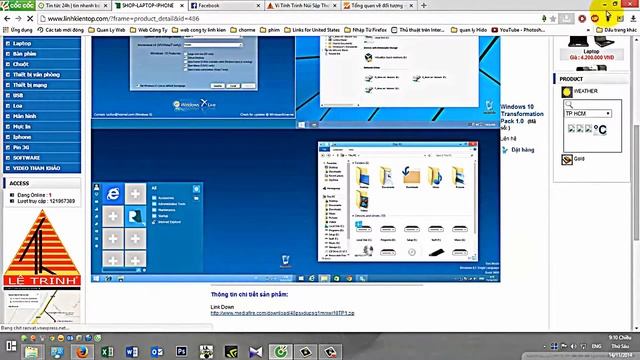Image resolution: width=640 pixels, height=360 pixels.
Task: Open Thiết bị mạng category
Action: 42,85
